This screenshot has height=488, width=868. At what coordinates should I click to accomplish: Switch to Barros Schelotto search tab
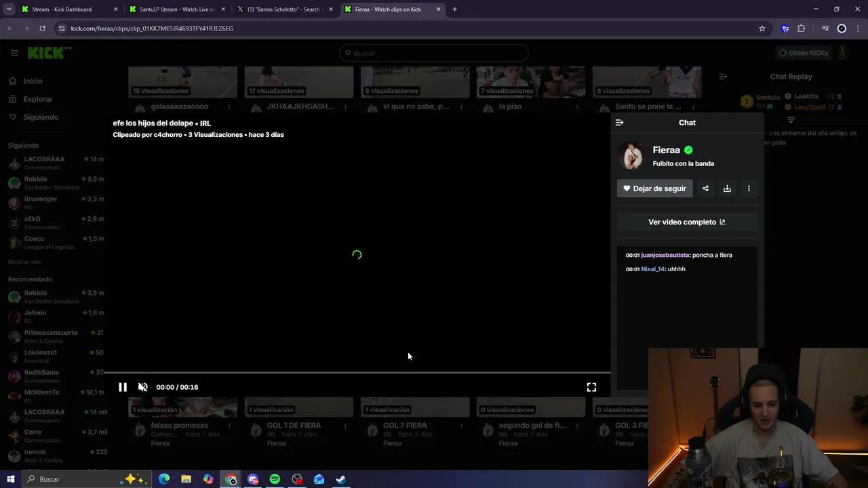point(283,9)
